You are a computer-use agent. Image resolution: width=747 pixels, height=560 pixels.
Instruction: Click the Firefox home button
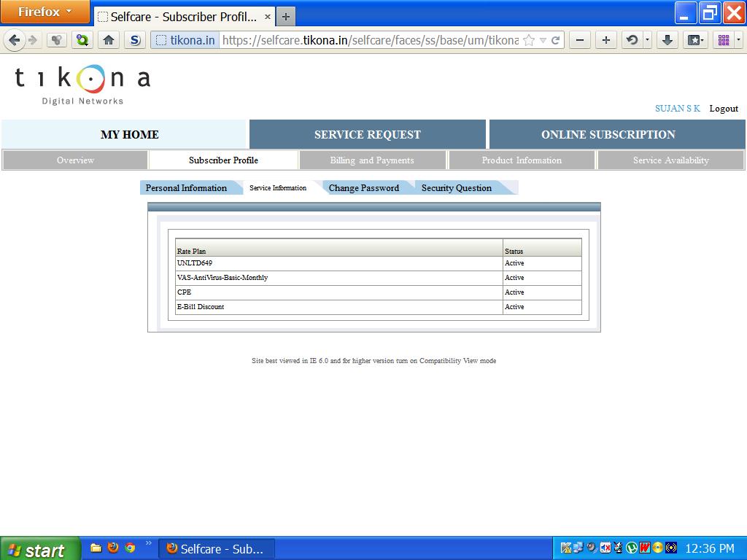tap(109, 40)
